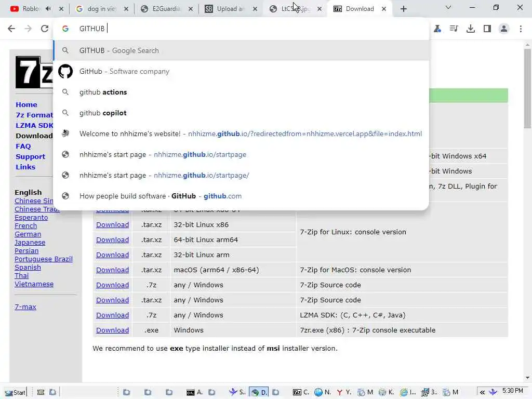532x399 pixels.
Task: Open the 7z taskbar item
Action: pos(301,392)
